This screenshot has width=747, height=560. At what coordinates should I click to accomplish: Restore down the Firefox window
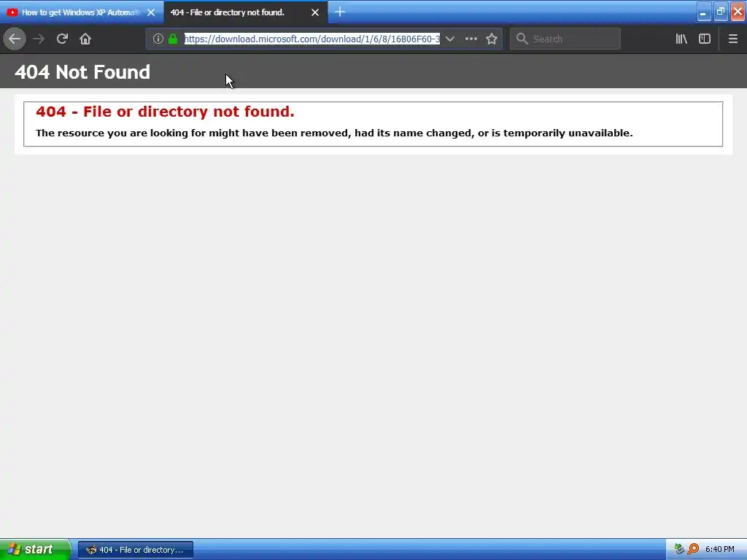point(720,12)
